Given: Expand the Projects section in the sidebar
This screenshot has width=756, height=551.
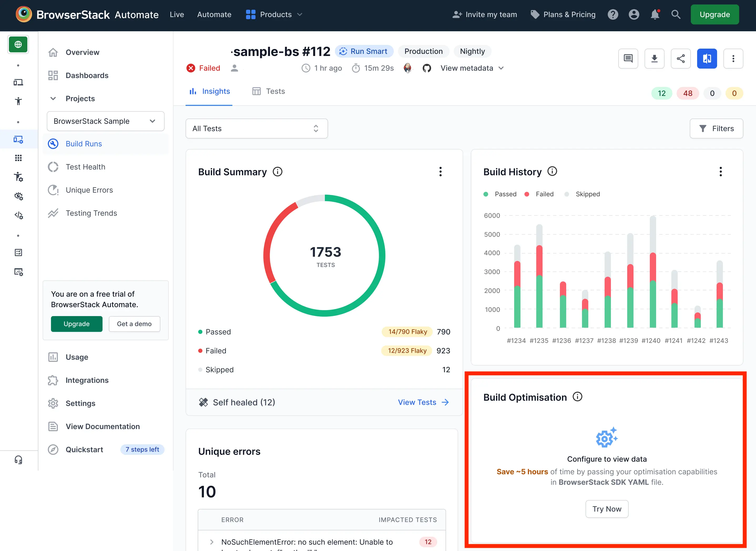Looking at the screenshot, I should [x=53, y=98].
